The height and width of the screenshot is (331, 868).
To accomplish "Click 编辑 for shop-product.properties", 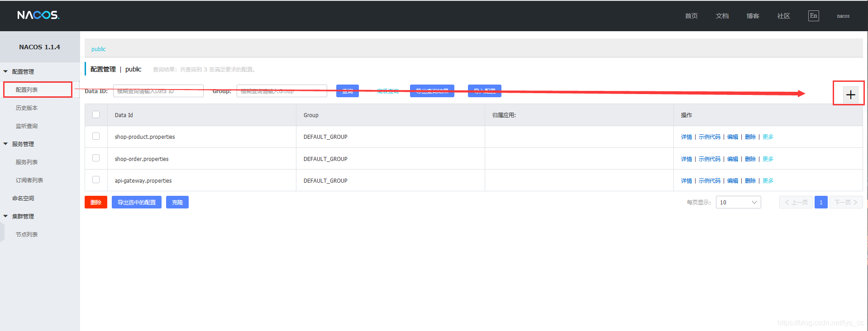I will (x=733, y=137).
